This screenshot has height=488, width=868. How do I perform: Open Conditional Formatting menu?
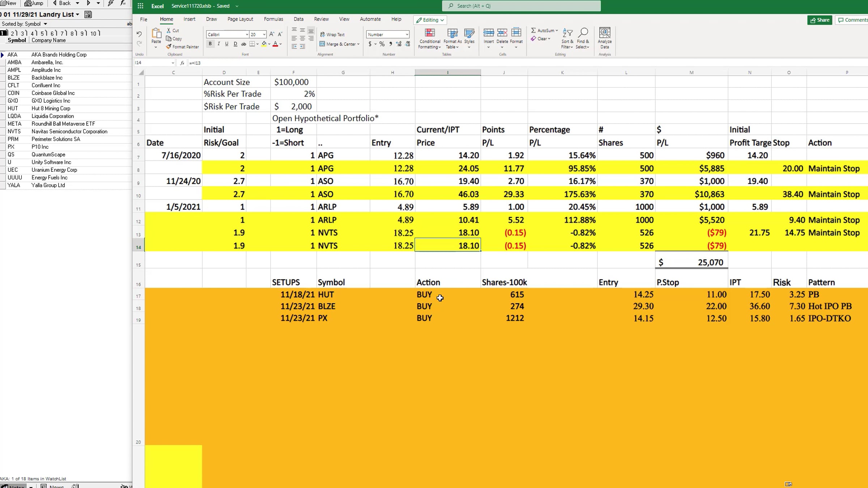coord(430,38)
